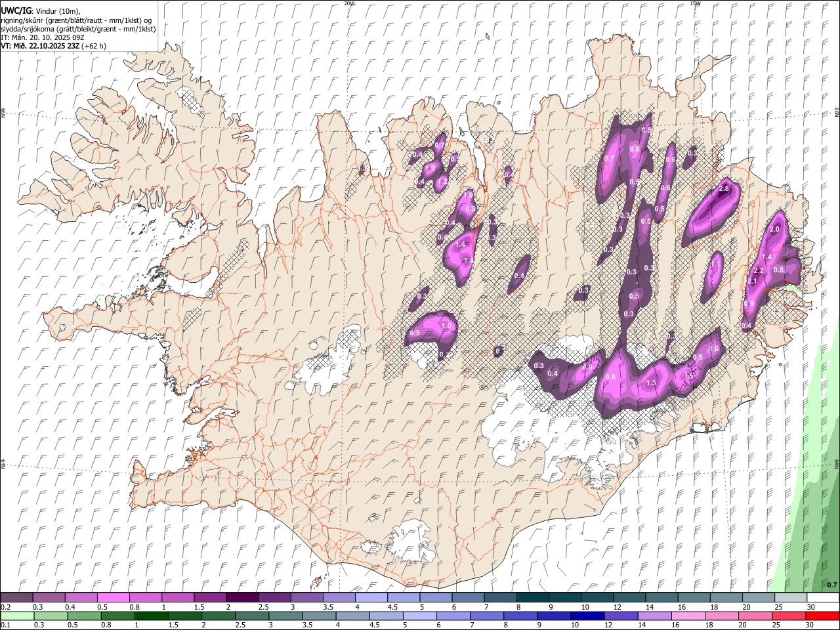840x630 pixels.
Task: Pick top-row swatch between 0.2 and 0.3
Action: pos(16,598)
